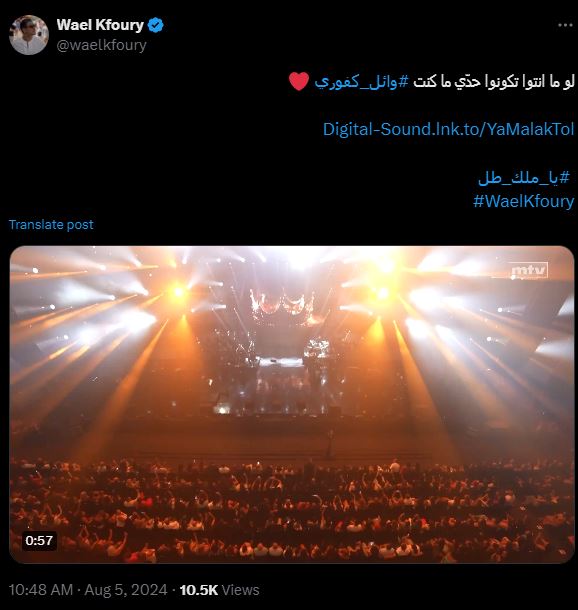Open the #وائل_كفوري hashtag
The height and width of the screenshot is (610, 578).
tap(362, 82)
